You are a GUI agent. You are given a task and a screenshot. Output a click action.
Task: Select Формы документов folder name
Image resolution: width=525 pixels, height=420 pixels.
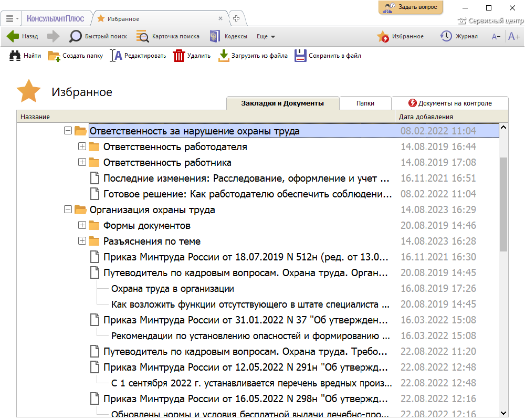(x=146, y=225)
